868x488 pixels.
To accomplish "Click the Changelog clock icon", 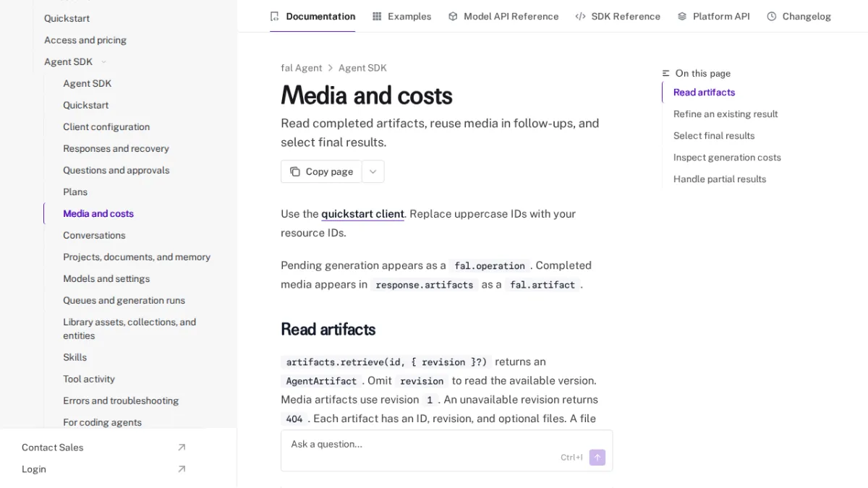I will [772, 16].
